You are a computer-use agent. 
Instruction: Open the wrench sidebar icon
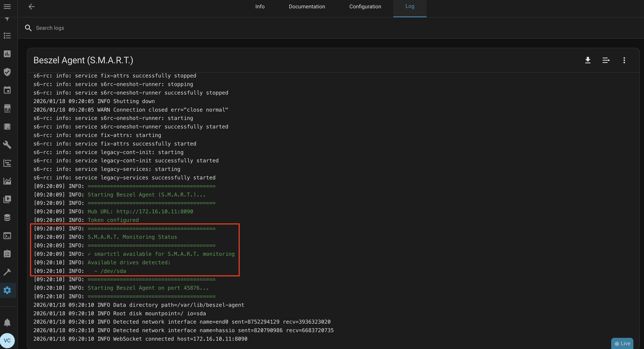pos(7,145)
